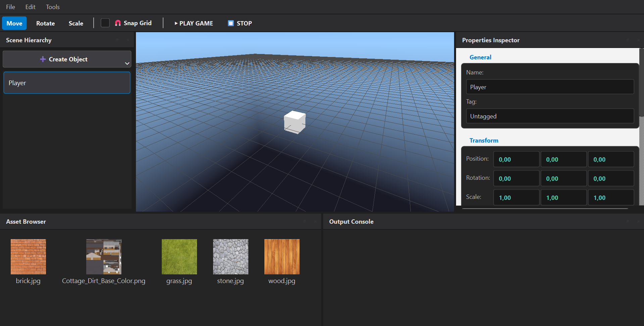Select the wood.jpg asset thumbnail

tap(282, 257)
